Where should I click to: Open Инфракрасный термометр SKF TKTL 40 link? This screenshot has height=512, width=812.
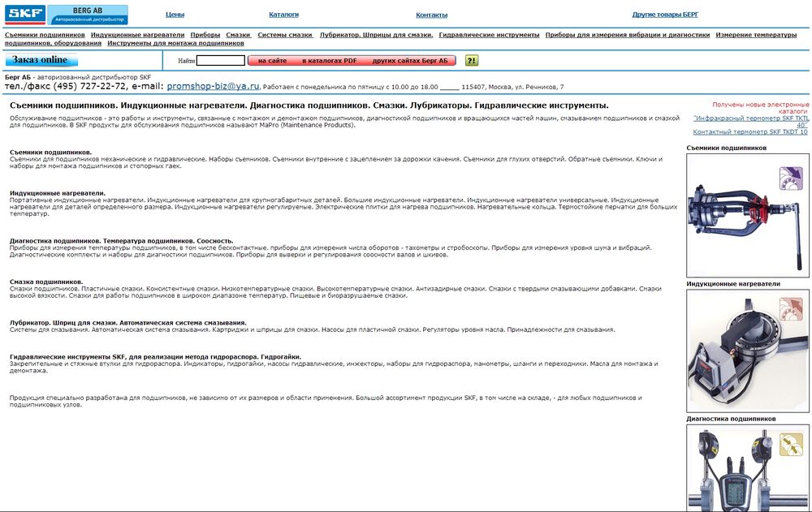pos(751,122)
